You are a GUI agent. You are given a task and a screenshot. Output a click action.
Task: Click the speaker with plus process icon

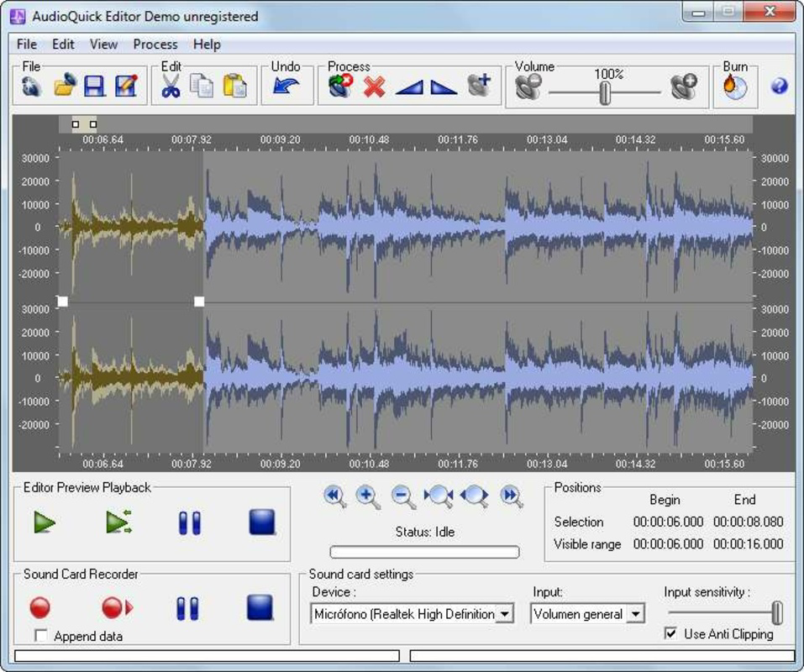[480, 85]
